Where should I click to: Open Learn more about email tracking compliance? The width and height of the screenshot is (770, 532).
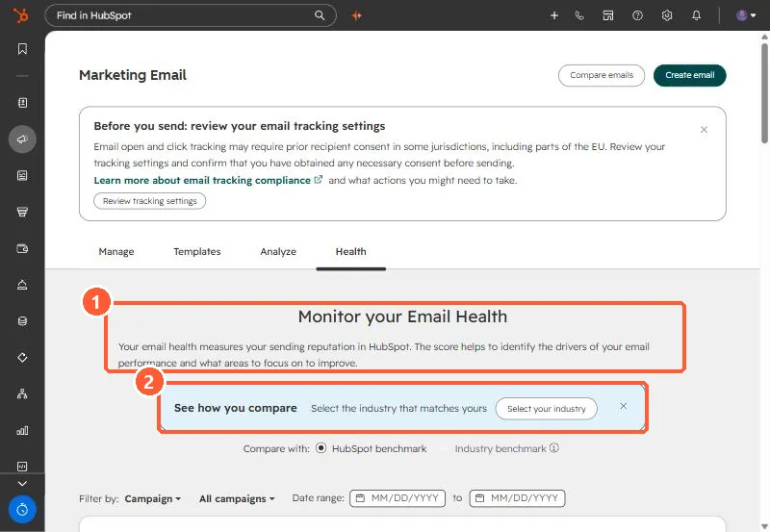[208, 180]
